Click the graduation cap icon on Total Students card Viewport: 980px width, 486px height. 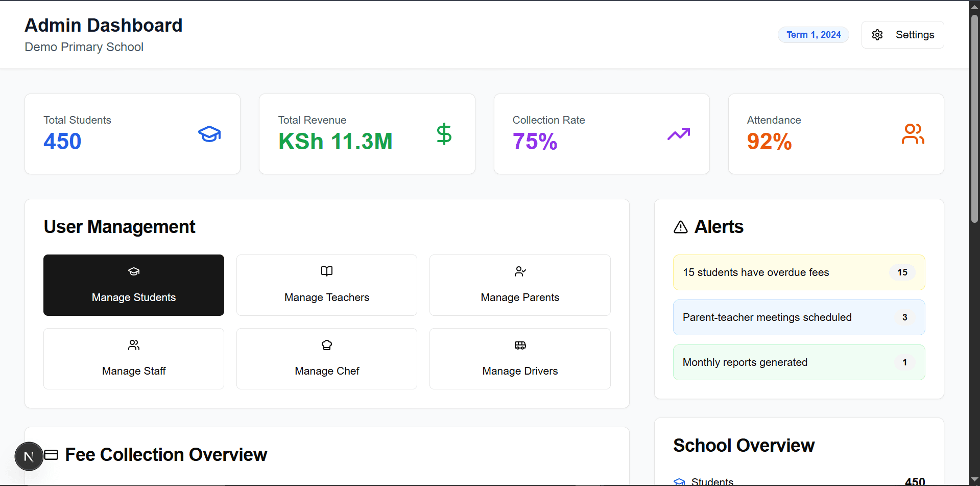(209, 134)
